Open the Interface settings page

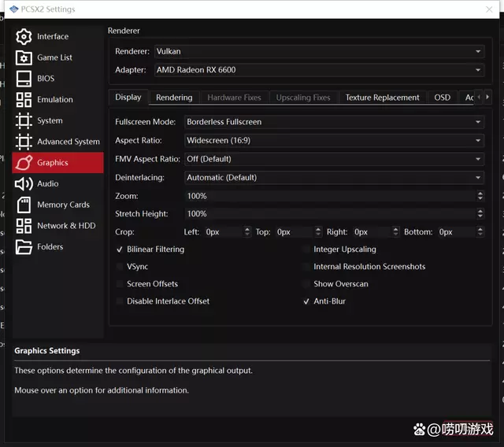tap(57, 37)
